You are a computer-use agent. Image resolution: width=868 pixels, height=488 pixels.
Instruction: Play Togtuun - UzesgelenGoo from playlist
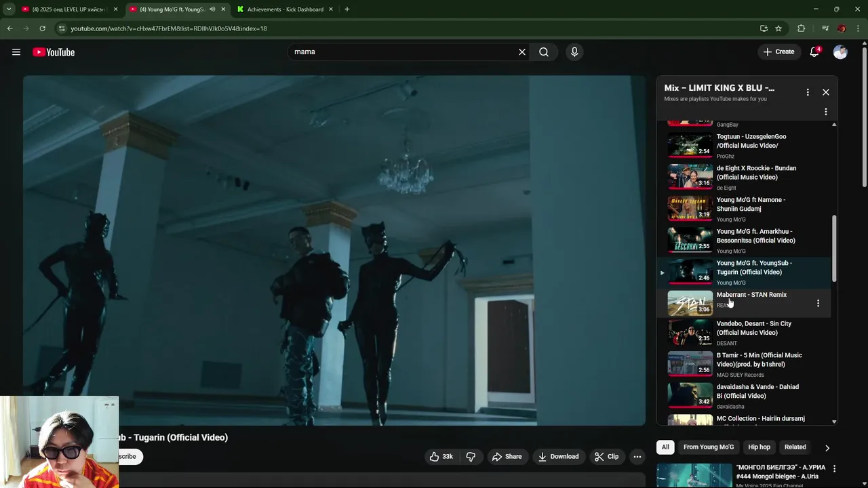tap(744, 145)
